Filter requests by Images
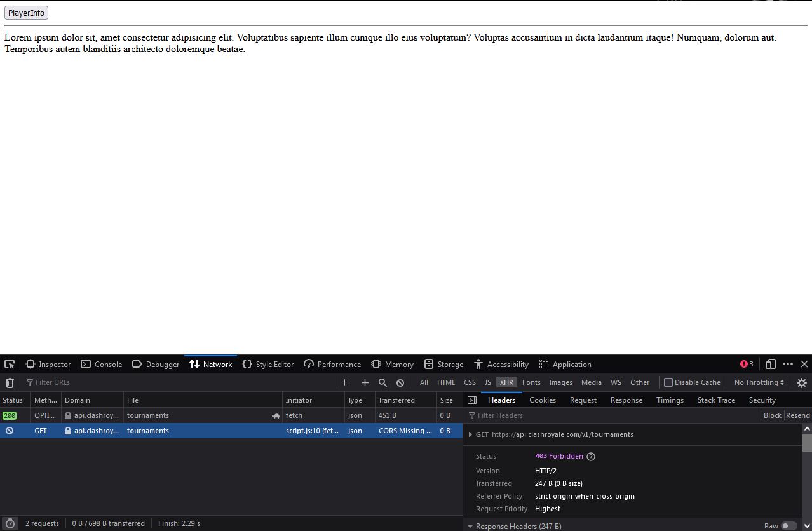Image resolution: width=812 pixels, height=531 pixels. click(560, 382)
